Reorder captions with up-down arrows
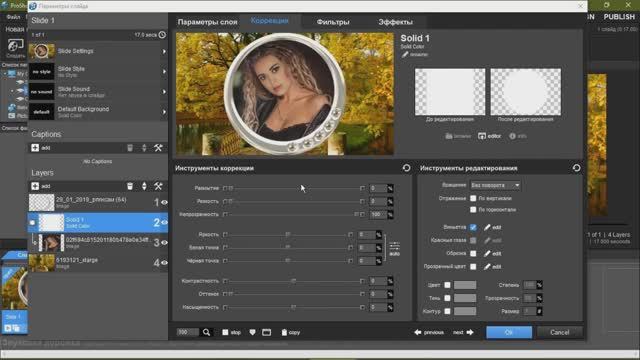Viewport: 640px width, 360px height. [144, 148]
